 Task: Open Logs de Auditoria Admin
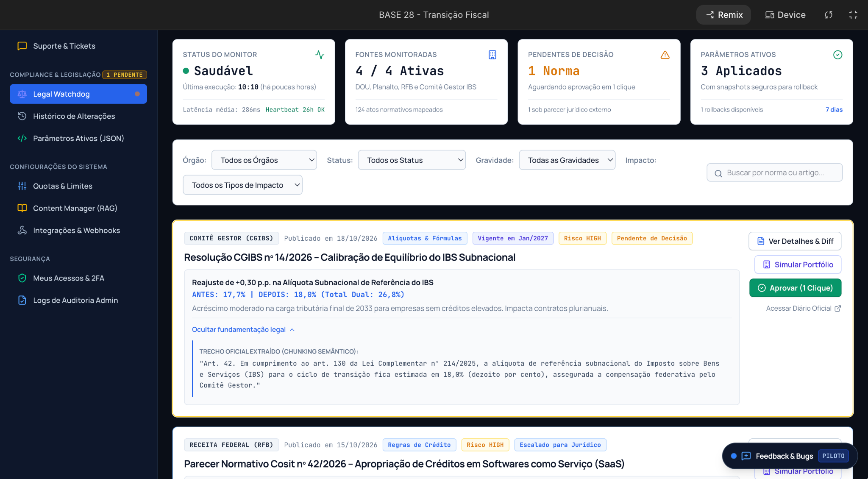[78, 300]
